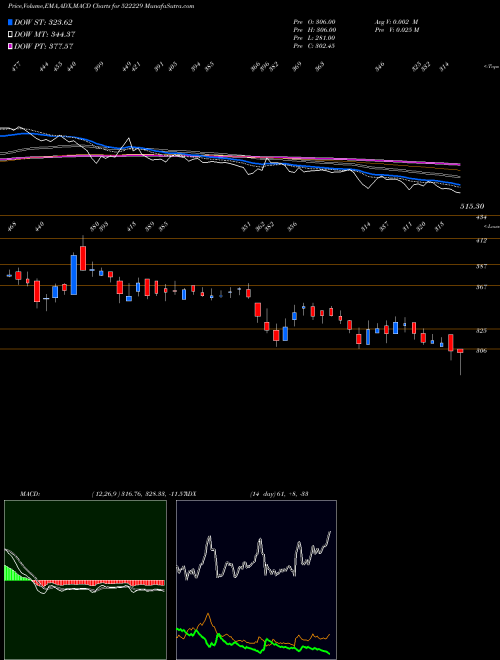Viewport: 500px width, 660px height.
Task: Click the Pre V: 0.025 M value
Action: tap(396, 29)
